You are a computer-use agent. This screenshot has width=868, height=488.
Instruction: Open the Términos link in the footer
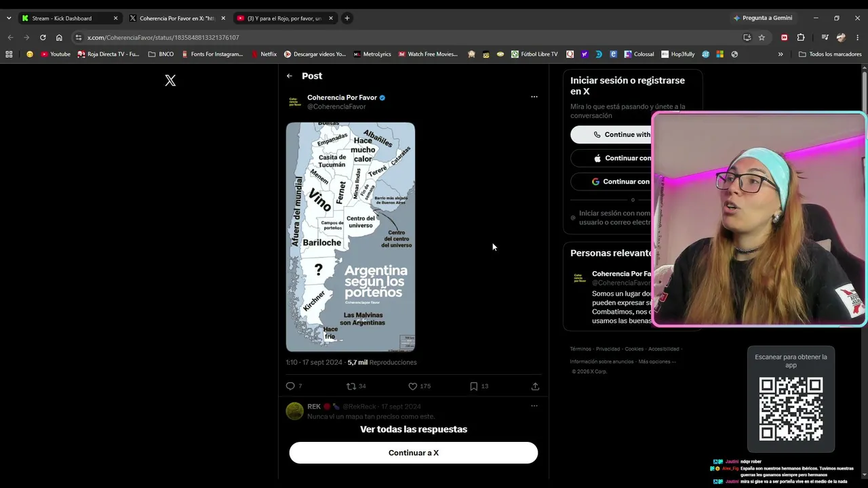(x=580, y=349)
